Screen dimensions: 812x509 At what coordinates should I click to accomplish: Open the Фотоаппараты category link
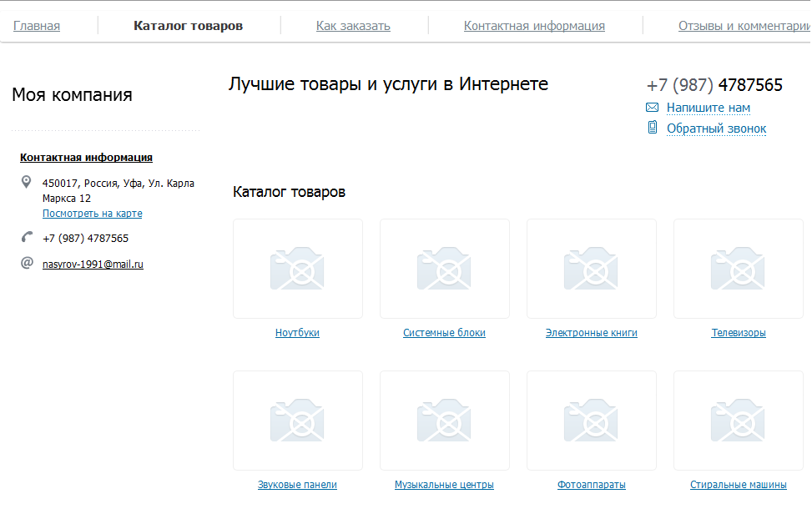[592, 485]
